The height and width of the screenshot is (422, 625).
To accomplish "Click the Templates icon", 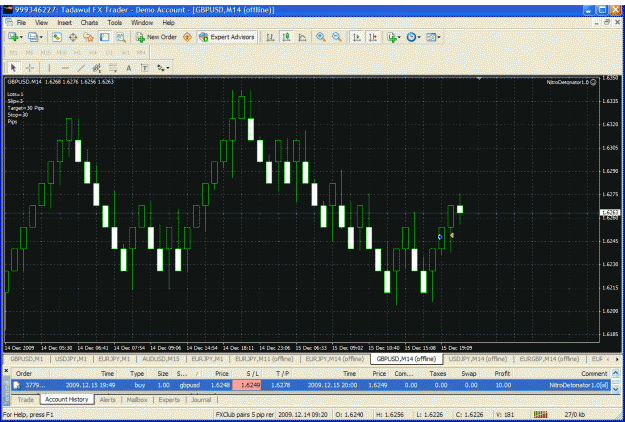I will point(431,37).
